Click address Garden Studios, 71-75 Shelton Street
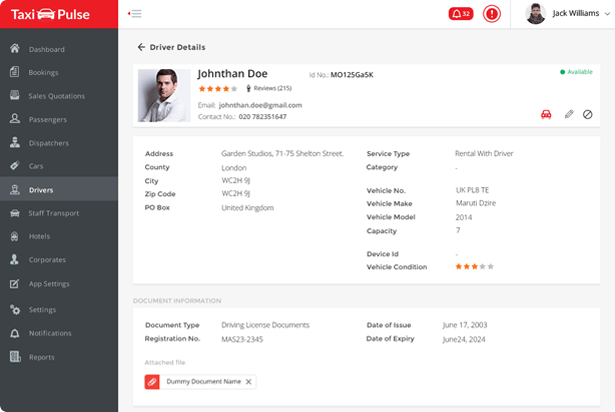This screenshot has width=615, height=412. tap(282, 153)
